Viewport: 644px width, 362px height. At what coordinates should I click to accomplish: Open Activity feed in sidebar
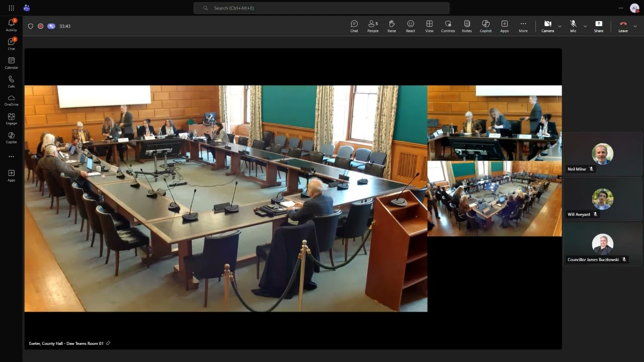11,25
